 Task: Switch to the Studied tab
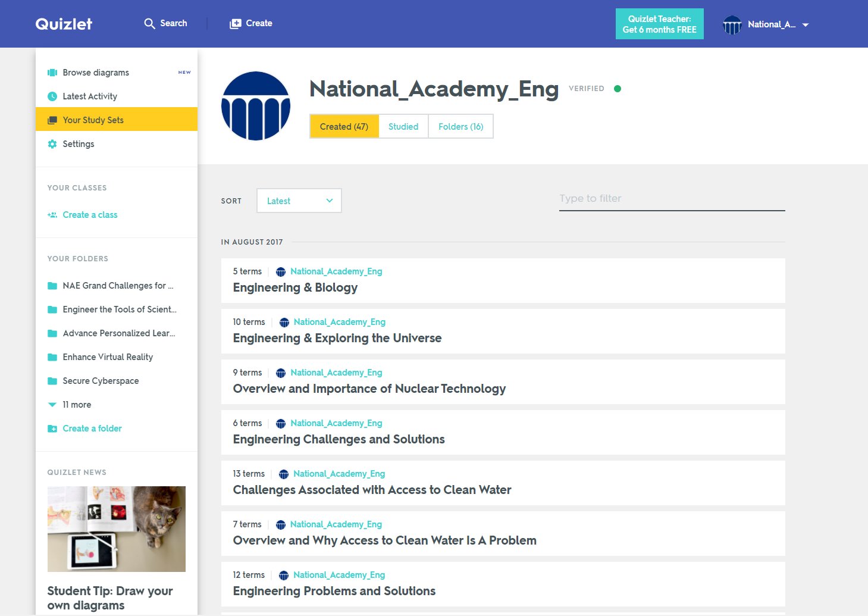tap(403, 126)
